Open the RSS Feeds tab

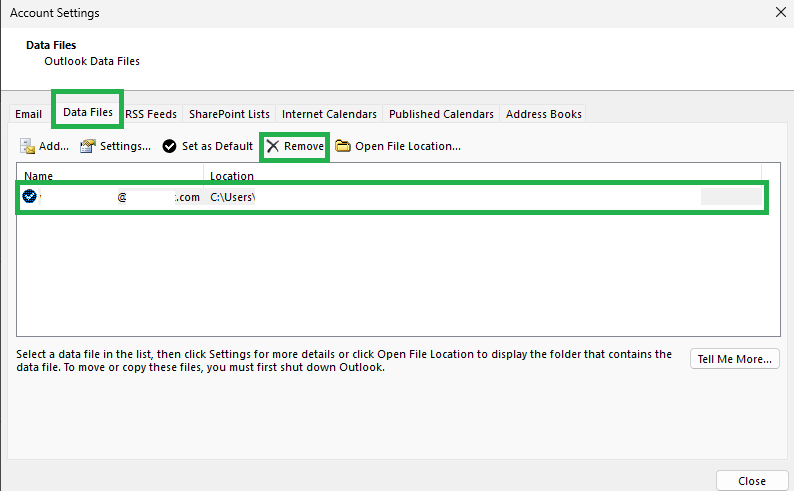coord(151,114)
